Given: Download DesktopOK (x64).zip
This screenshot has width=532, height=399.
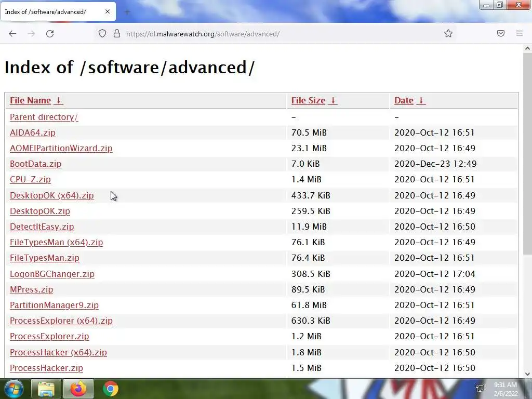Looking at the screenshot, I should point(51,195).
